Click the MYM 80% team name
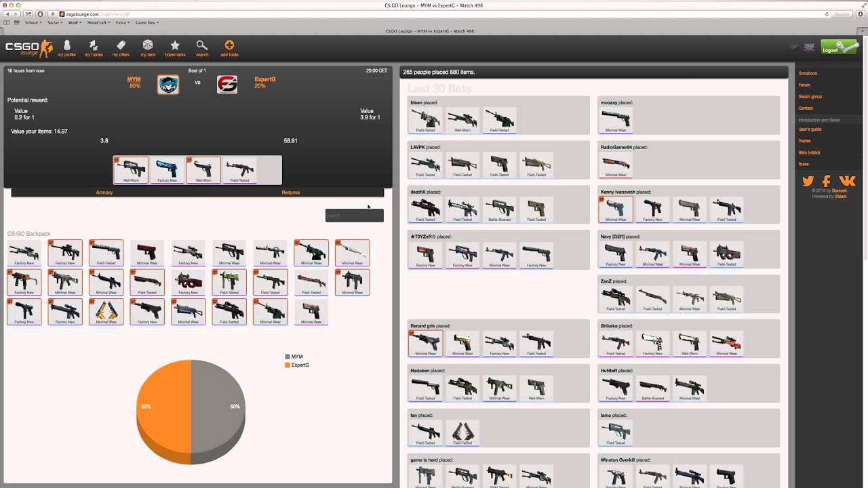 134,83
